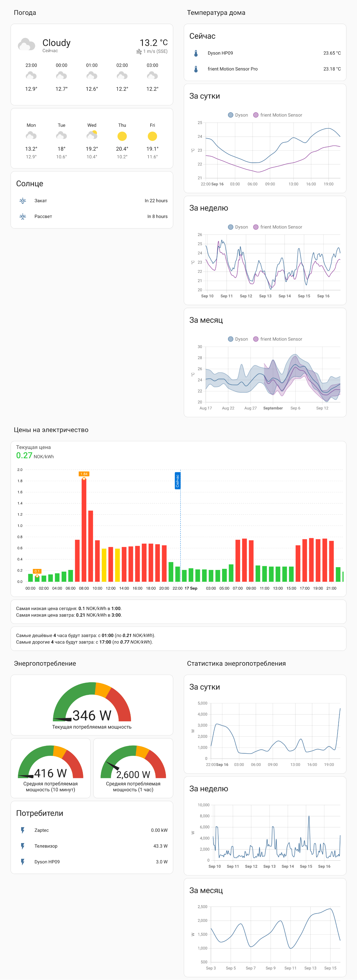357x980 pixels.
Task: Open the Dyson HP09 consumer power entry
Action: (92, 862)
